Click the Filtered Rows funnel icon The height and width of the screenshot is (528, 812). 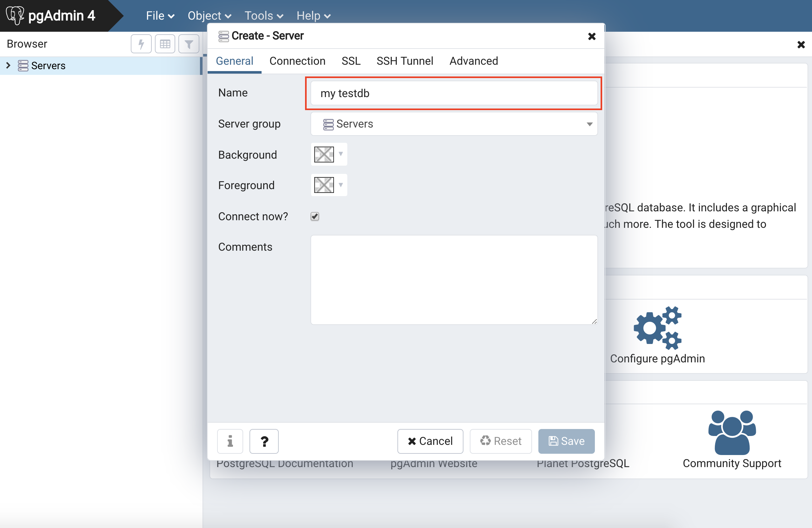189,44
